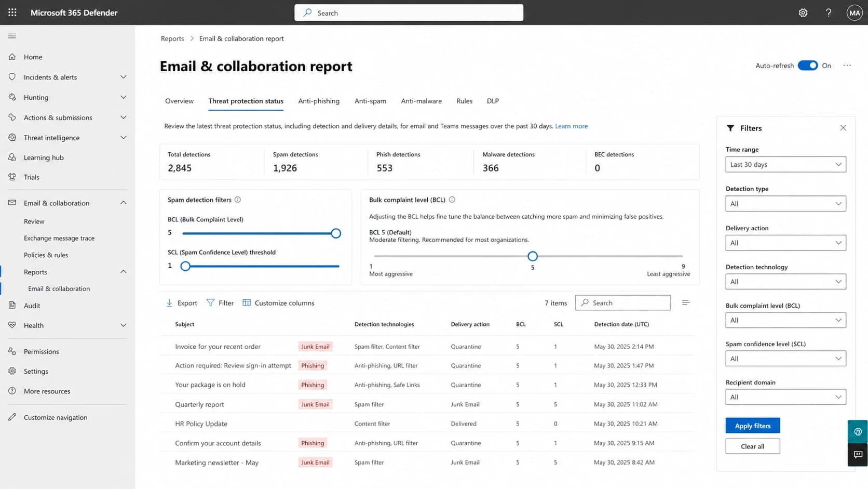
Task: Click the Customize navigation pencil icon
Action: pyautogui.click(x=12, y=417)
